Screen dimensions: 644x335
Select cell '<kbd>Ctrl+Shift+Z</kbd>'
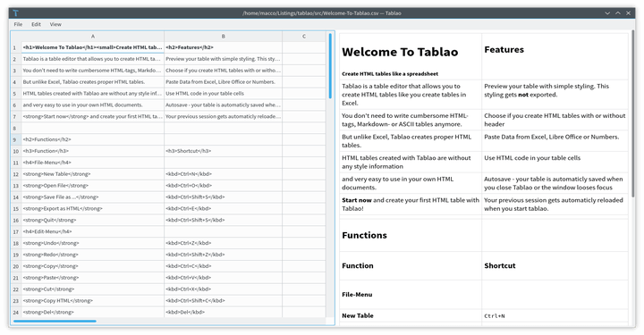[223, 255]
